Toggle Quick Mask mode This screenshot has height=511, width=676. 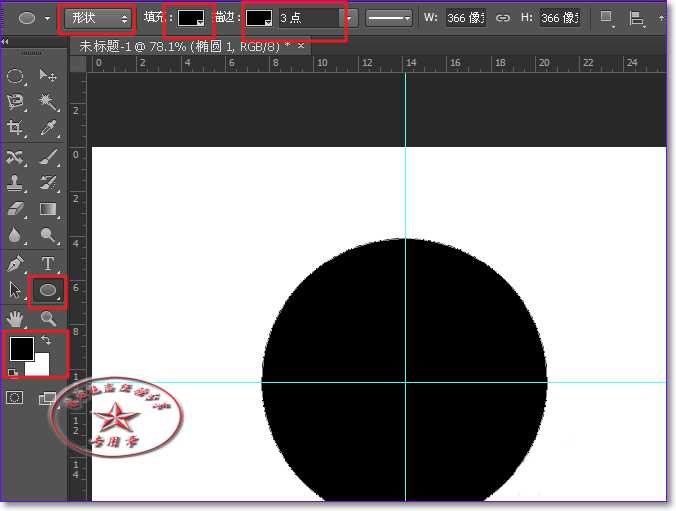click(16, 397)
